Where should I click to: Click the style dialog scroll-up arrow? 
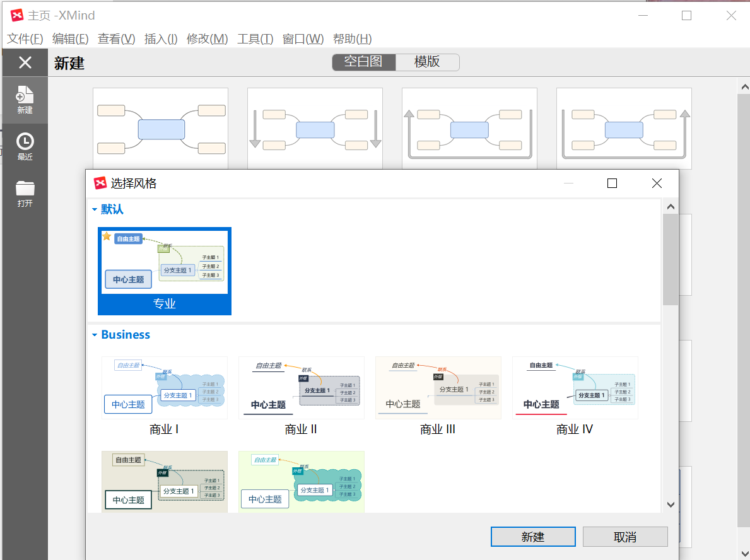671,207
